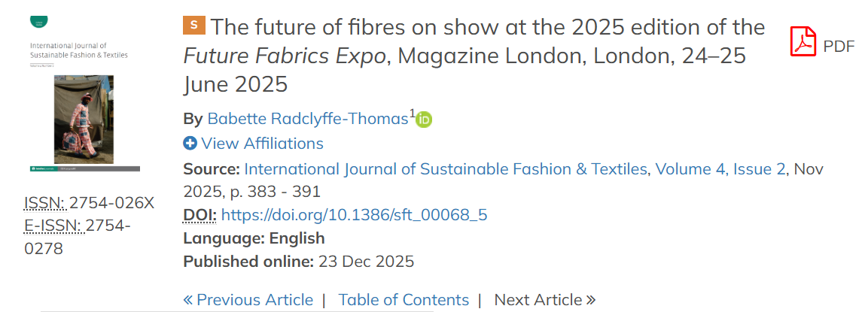This screenshot has width=868, height=312.
Task: Click the left double-chevron before Previous Article
Action: pyautogui.click(x=188, y=300)
